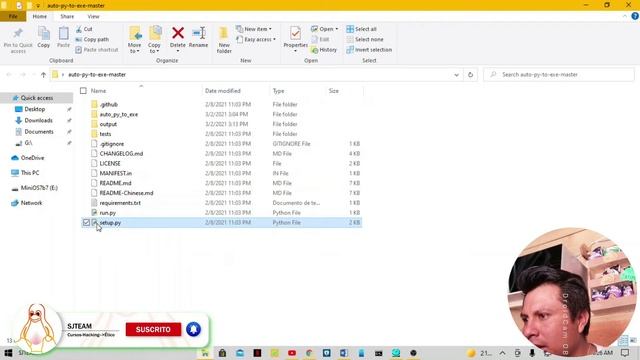640x360 pixels.
Task: Open Word icon in taskbar
Action: pyautogui.click(x=344, y=353)
